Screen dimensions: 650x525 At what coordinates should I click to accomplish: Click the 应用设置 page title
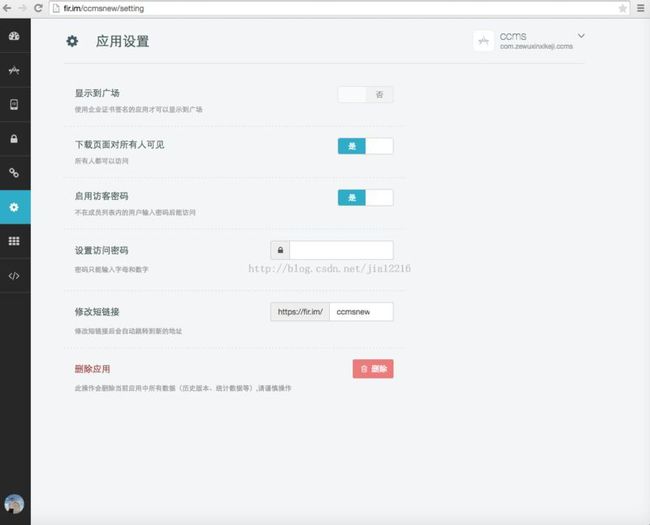(123, 41)
